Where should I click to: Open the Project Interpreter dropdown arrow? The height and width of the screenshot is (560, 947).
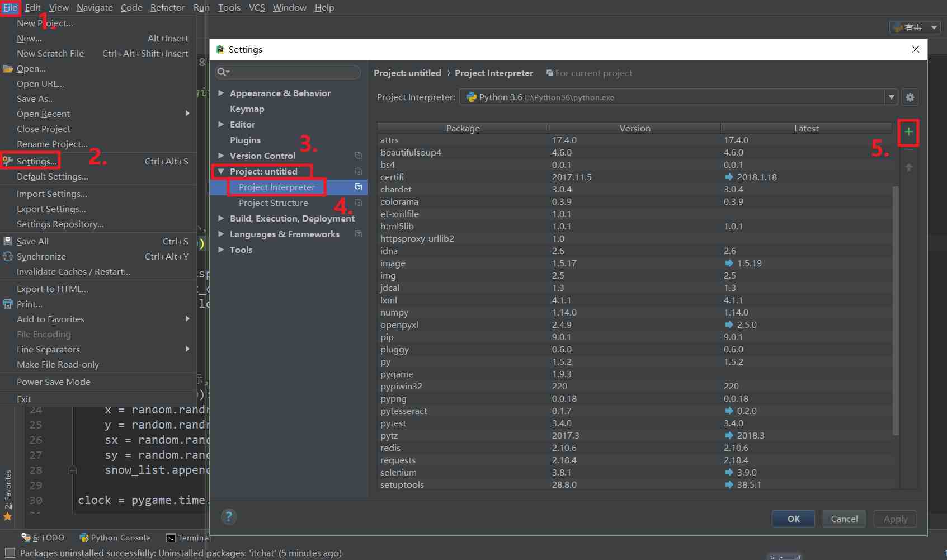pos(892,97)
